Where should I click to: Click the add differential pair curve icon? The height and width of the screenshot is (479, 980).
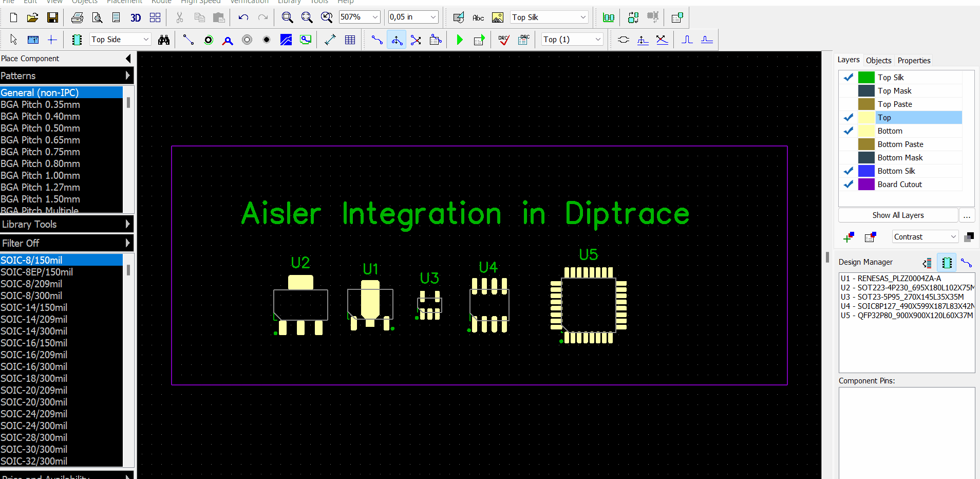tap(624, 40)
